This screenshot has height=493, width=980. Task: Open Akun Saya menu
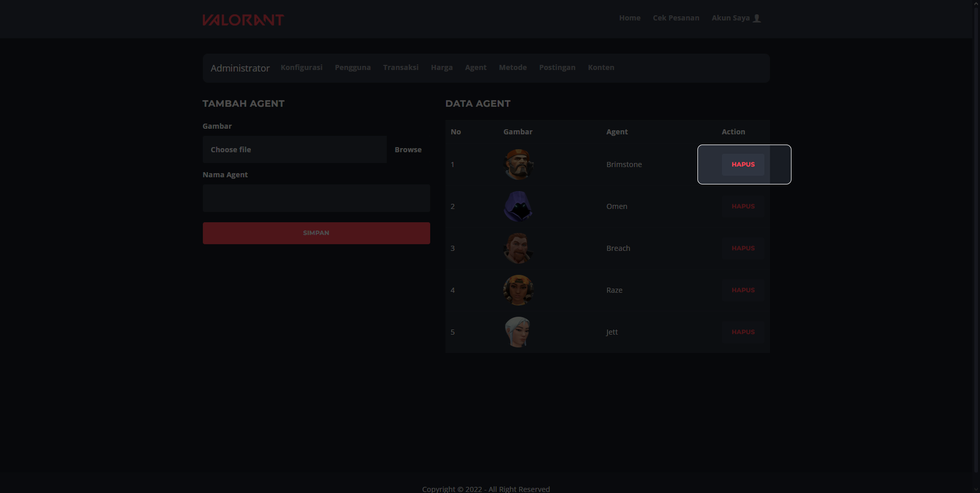736,18
